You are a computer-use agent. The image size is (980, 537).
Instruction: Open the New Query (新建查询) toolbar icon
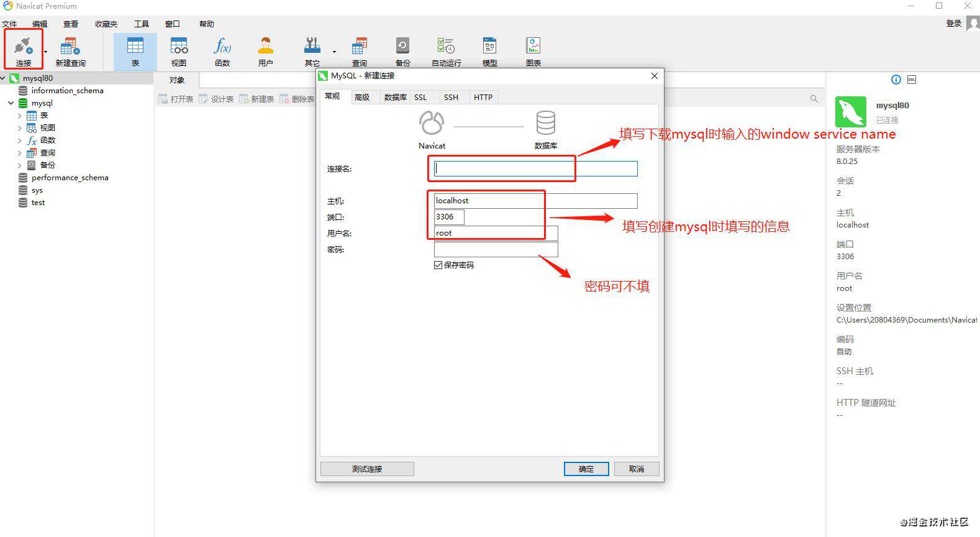coord(70,47)
